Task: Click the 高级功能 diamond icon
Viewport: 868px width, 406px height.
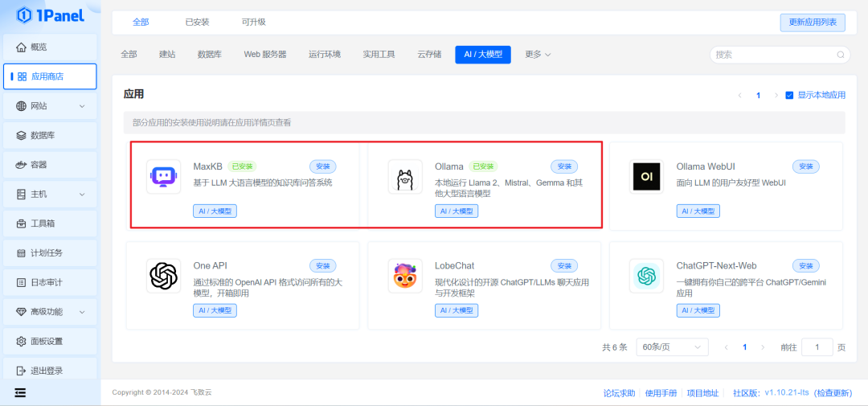Action: pos(21,312)
